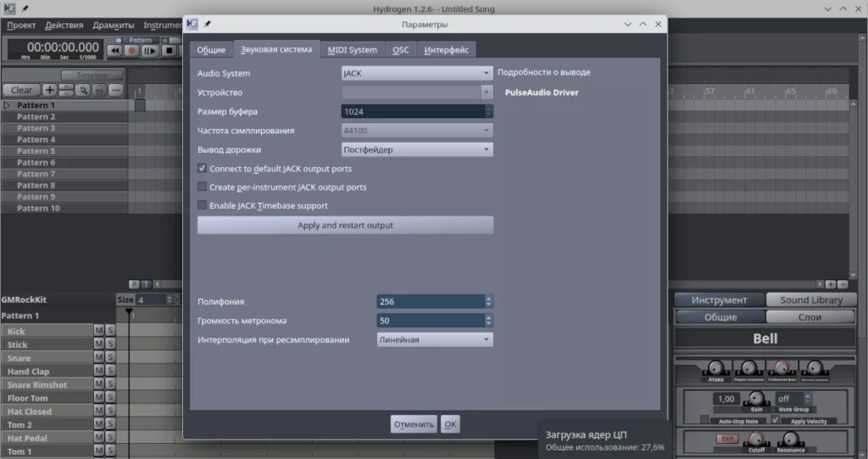
Task: Show the Слои layers view
Action: 810,317
